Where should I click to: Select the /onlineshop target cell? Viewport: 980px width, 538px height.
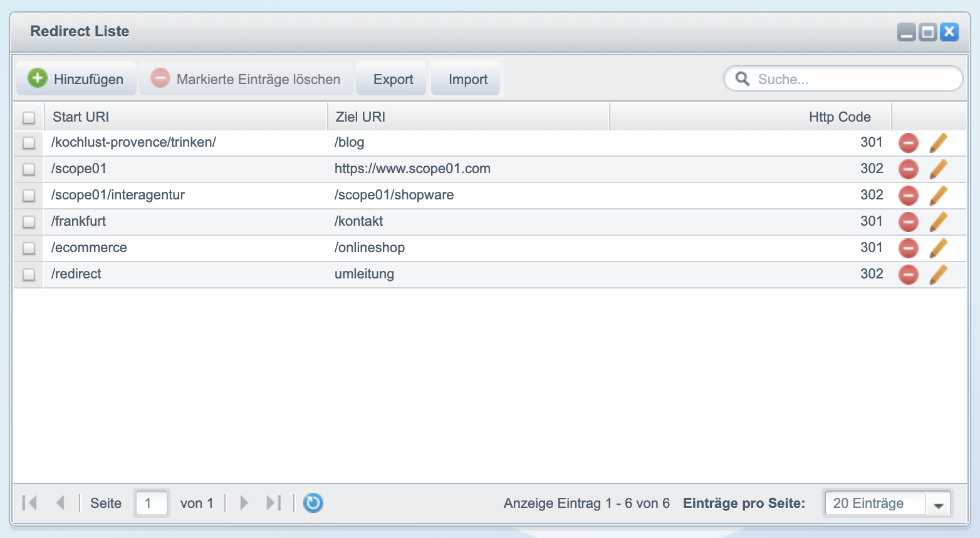pos(469,248)
